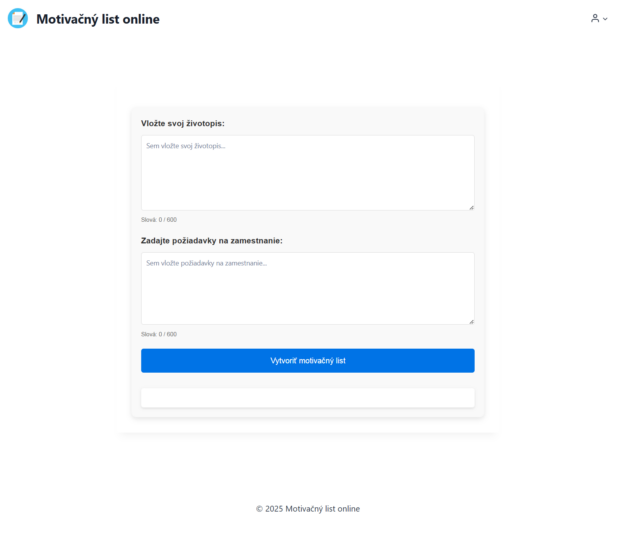622x534 pixels.
Task: Click the Motivačný list online logo icon
Action: (x=17, y=18)
